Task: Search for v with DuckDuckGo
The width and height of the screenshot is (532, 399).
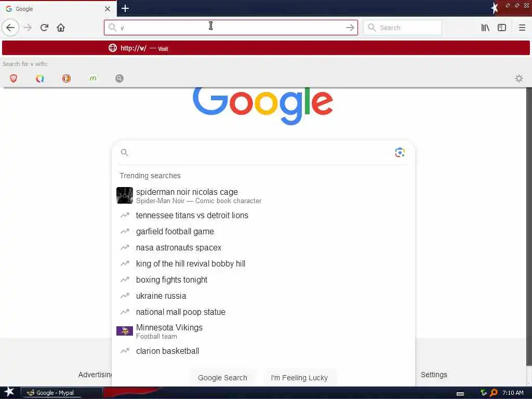Action: (x=66, y=78)
